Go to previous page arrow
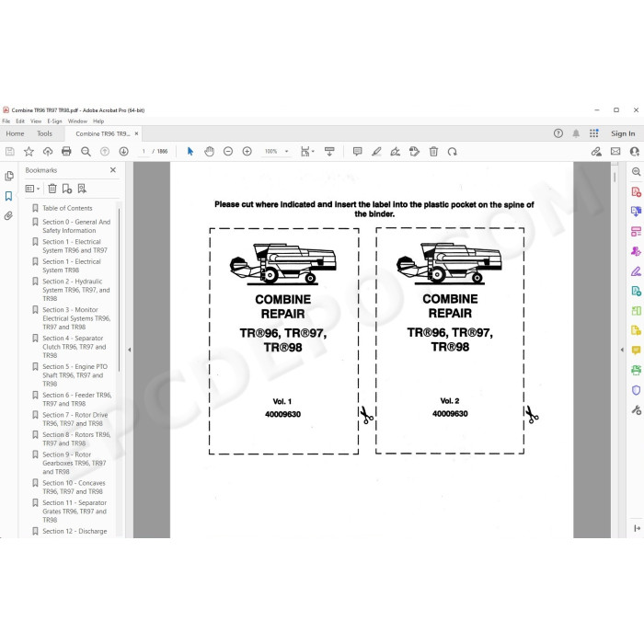Image resolution: width=644 pixels, height=644 pixels. (105, 152)
